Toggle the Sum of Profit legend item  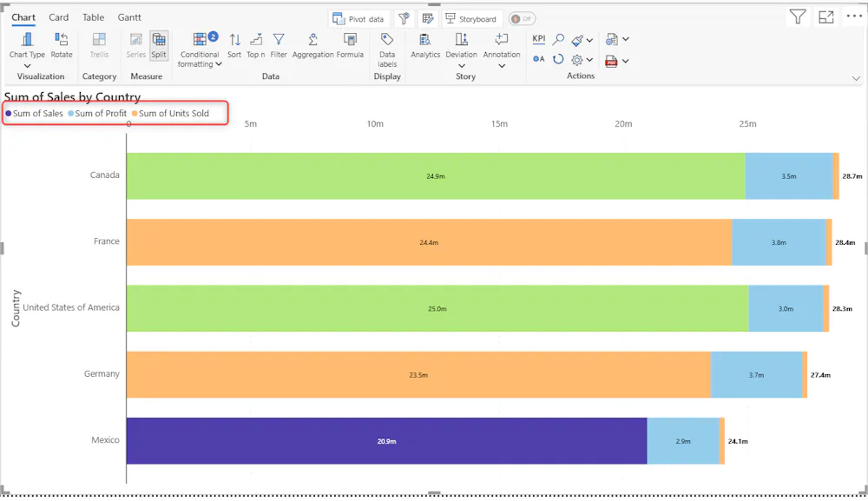pyautogui.click(x=97, y=114)
